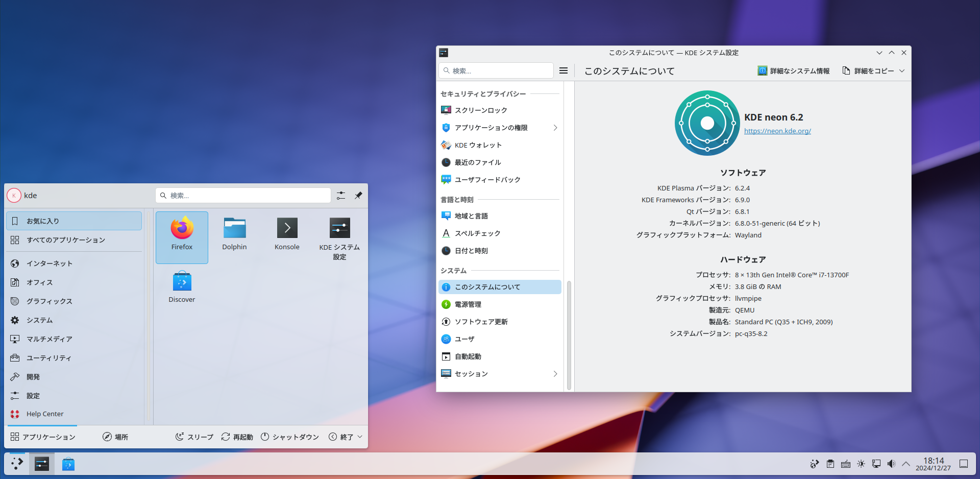Open the launcher configure settings icon
980x479 pixels.
pyautogui.click(x=341, y=196)
